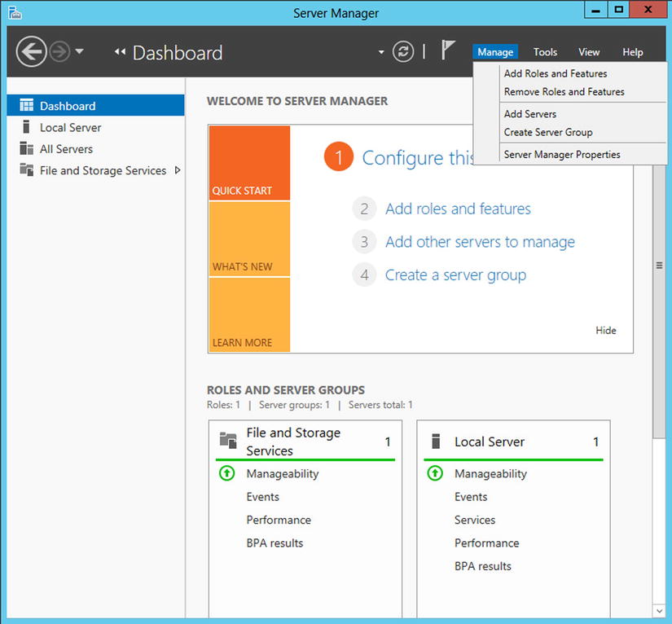The width and height of the screenshot is (672, 624).
Task: Select Add Roles and Features from the menu
Action: (x=556, y=73)
